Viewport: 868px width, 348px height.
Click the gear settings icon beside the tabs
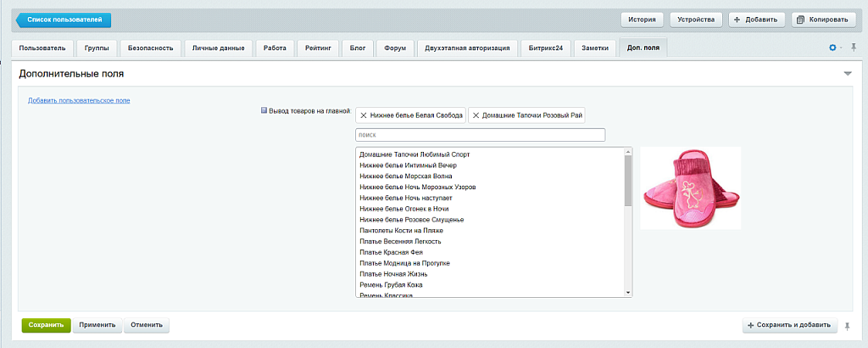click(x=832, y=48)
